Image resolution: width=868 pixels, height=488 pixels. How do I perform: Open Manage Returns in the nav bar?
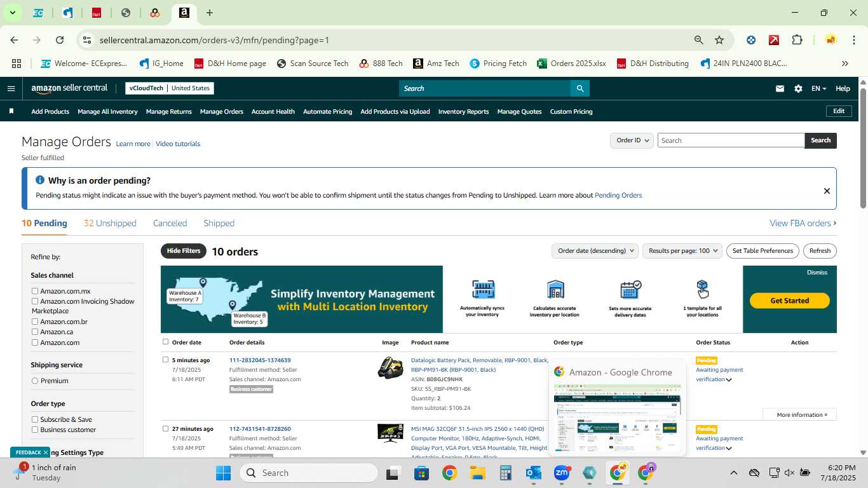(x=169, y=111)
